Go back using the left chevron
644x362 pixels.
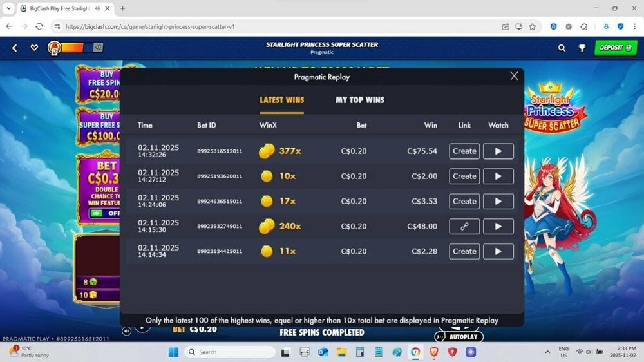click(x=15, y=48)
